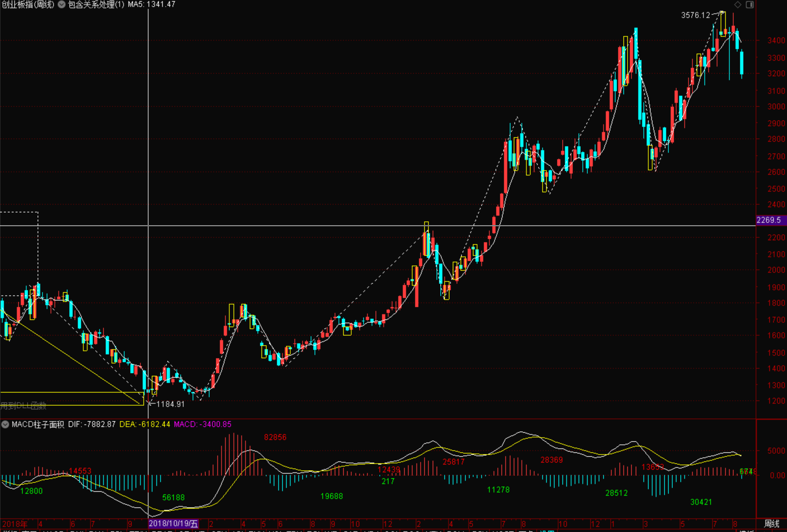The width and height of the screenshot is (787, 532).
Task: Expand the MACD柱子面积 indicator dropdown
Action: (x=5, y=424)
